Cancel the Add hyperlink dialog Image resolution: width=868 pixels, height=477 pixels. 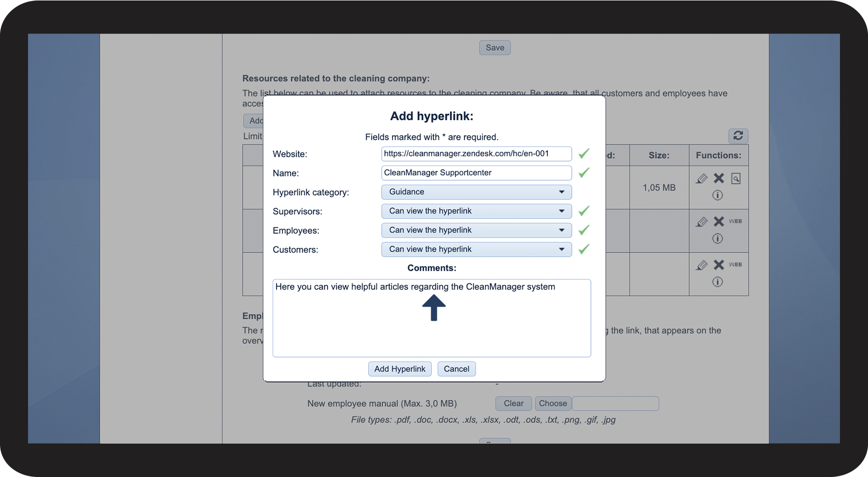(x=456, y=369)
